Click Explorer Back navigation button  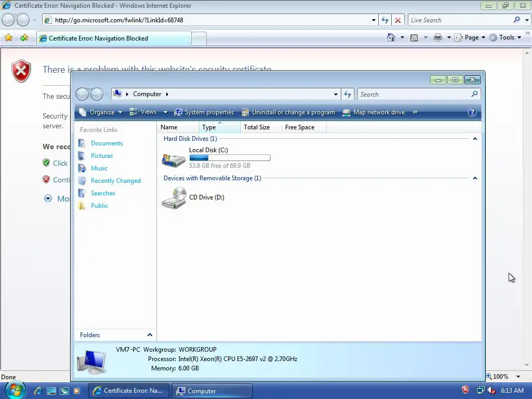tap(82, 94)
